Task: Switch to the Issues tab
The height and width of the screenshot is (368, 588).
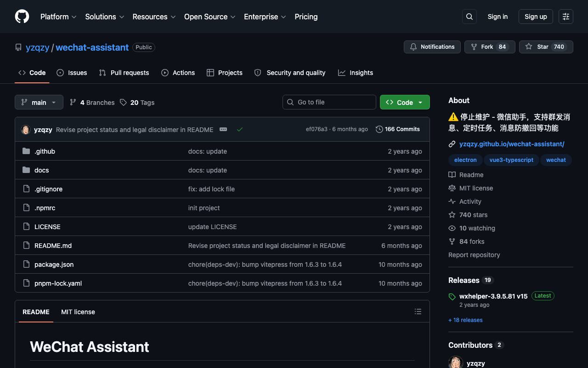Action: pyautogui.click(x=72, y=73)
